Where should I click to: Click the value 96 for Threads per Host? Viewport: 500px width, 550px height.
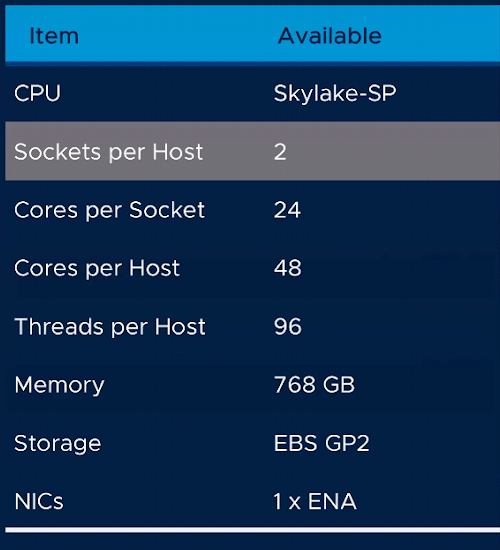pos(287,327)
